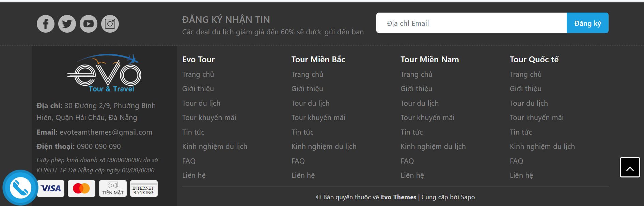The image size is (644, 206).
Task: Open Tour du lịch under Evo Tour
Action: click(201, 103)
